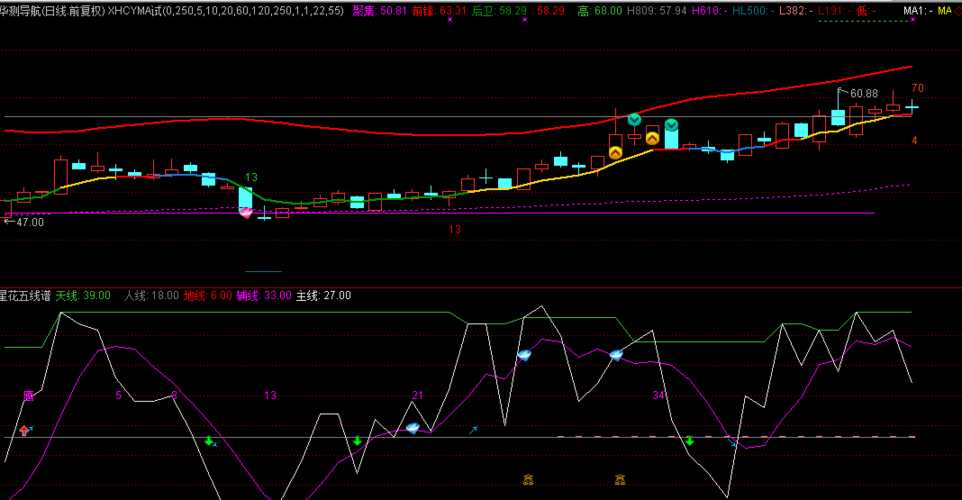The height and width of the screenshot is (500, 962).
Task: Click the 地线: 6.00 value label
Action: 208,296
